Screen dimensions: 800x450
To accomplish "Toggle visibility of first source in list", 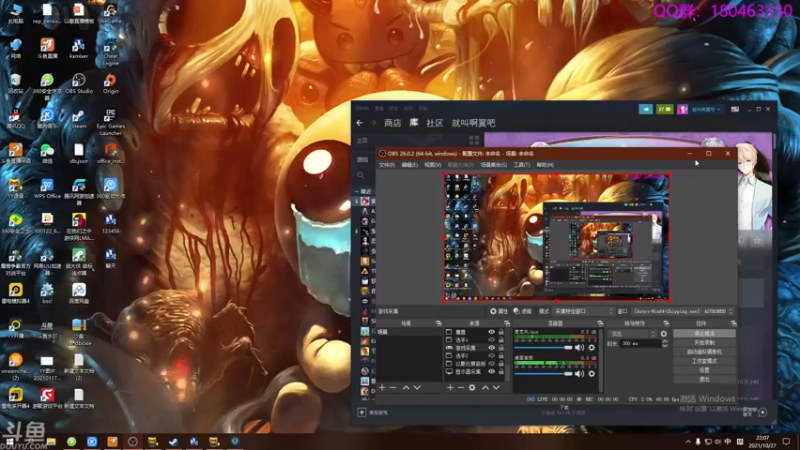I will [x=491, y=332].
